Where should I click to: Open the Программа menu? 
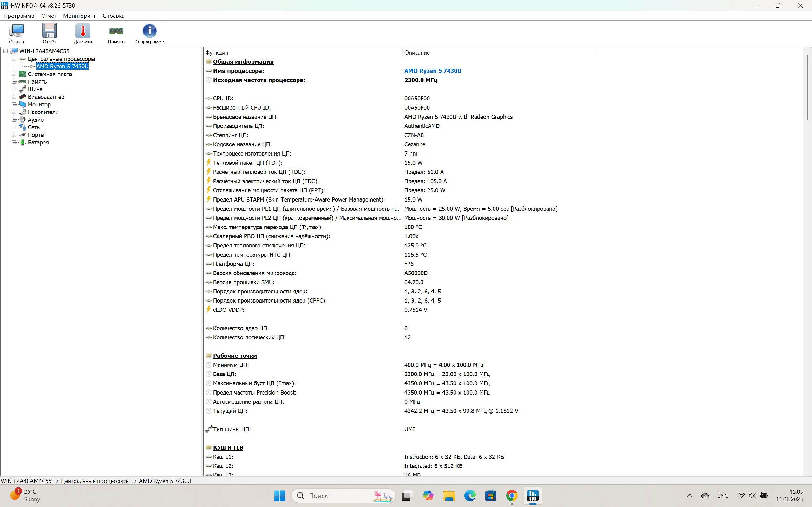pyautogui.click(x=19, y=16)
